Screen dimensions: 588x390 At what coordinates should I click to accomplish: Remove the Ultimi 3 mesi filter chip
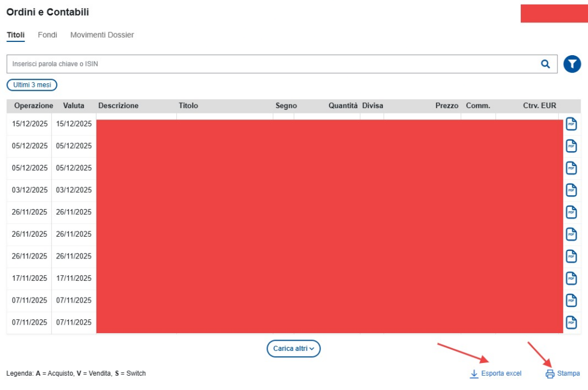(x=32, y=85)
